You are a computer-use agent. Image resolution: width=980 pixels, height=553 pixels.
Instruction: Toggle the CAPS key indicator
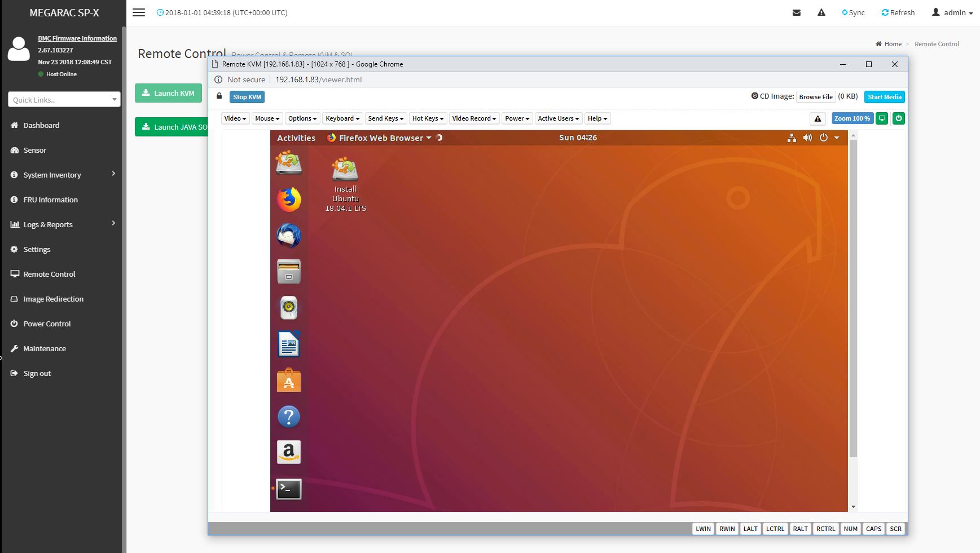click(x=873, y=529)
